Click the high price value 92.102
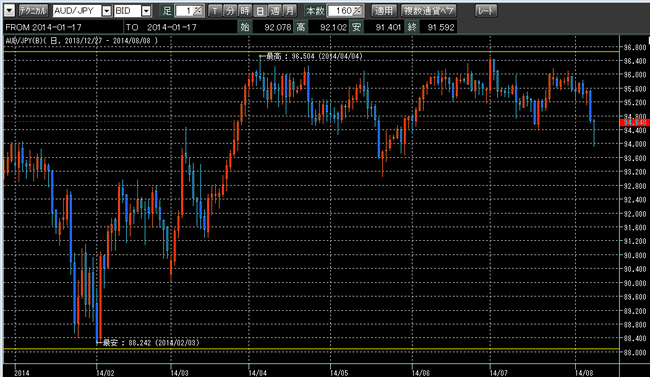Image resolution: width=650 pixels, height=377 pixels. pos(333,27)
